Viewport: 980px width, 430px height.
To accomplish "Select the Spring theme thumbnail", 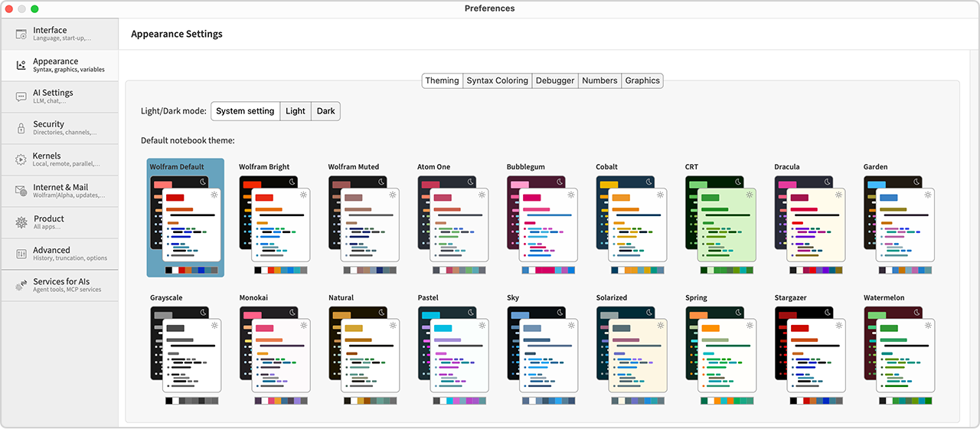I will coord(720,351).
